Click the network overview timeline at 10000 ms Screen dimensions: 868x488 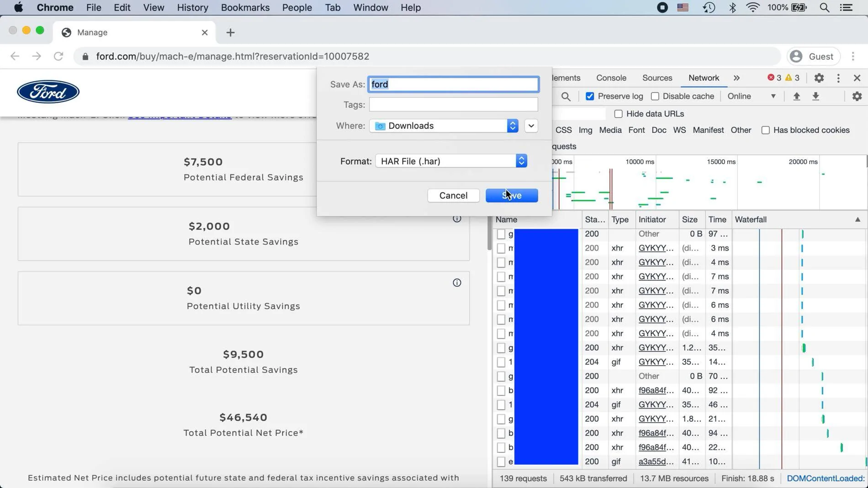tap(640, 162)
